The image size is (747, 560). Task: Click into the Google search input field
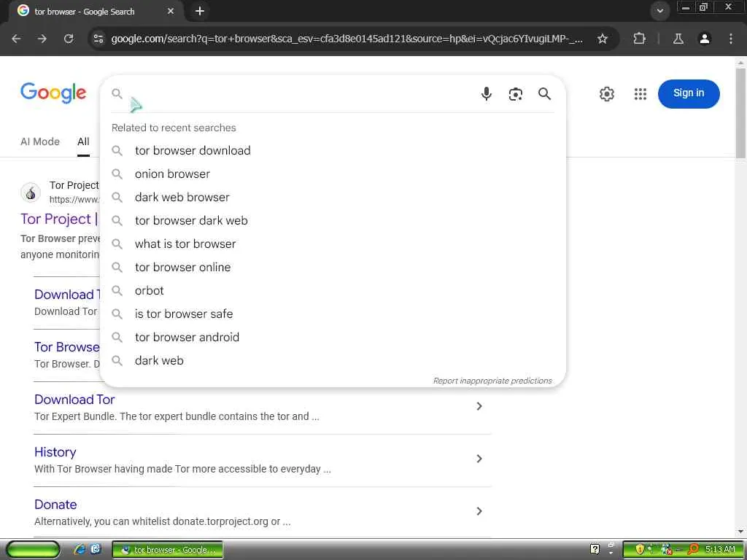[300, 94]
